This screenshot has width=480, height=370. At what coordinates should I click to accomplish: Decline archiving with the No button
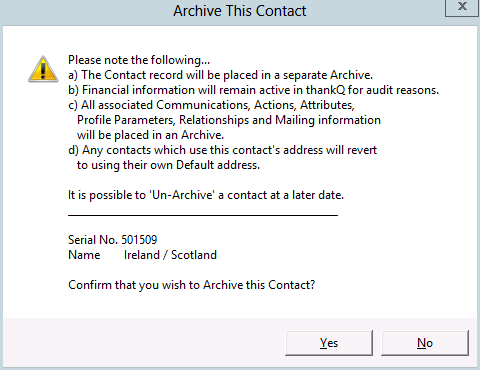[x=425, y=343]
